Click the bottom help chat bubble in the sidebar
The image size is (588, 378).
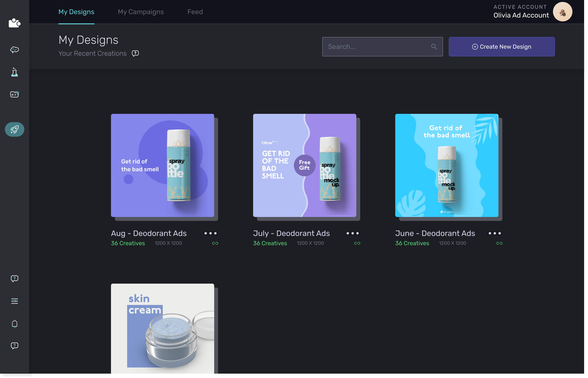14,346
